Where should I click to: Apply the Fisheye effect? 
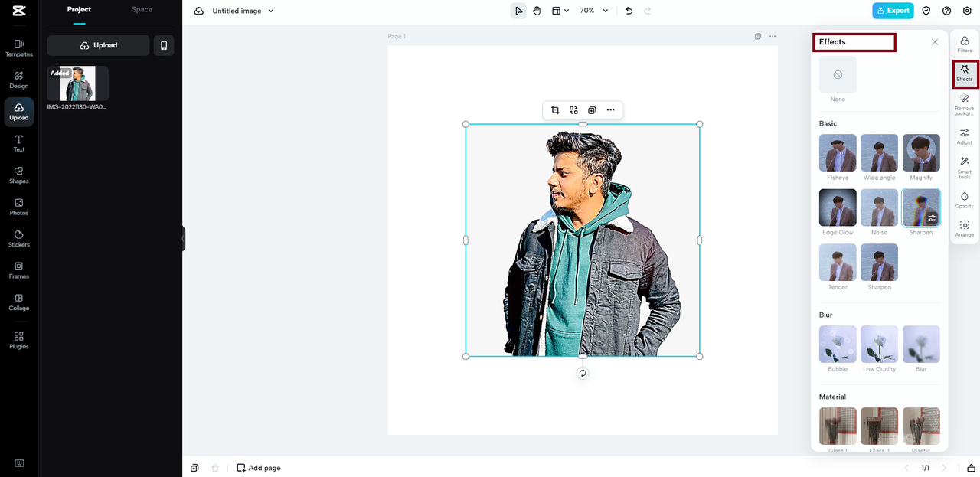tap(838, 153)
